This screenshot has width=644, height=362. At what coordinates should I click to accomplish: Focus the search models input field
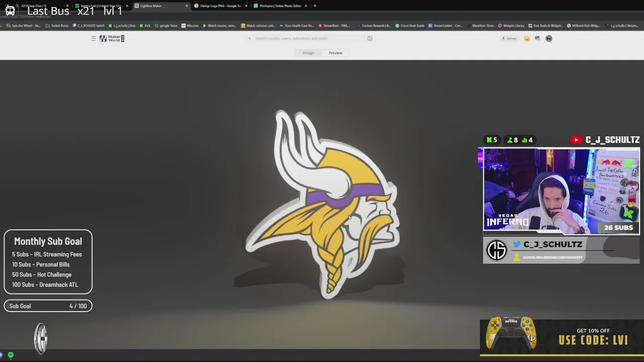coord(309,38)
